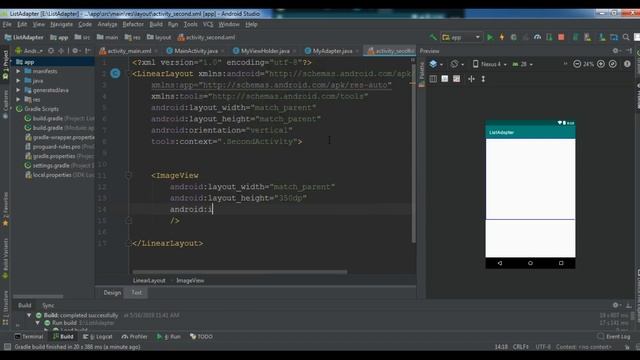
Task: Open Project panel settings gear
Action: point(75,51)
